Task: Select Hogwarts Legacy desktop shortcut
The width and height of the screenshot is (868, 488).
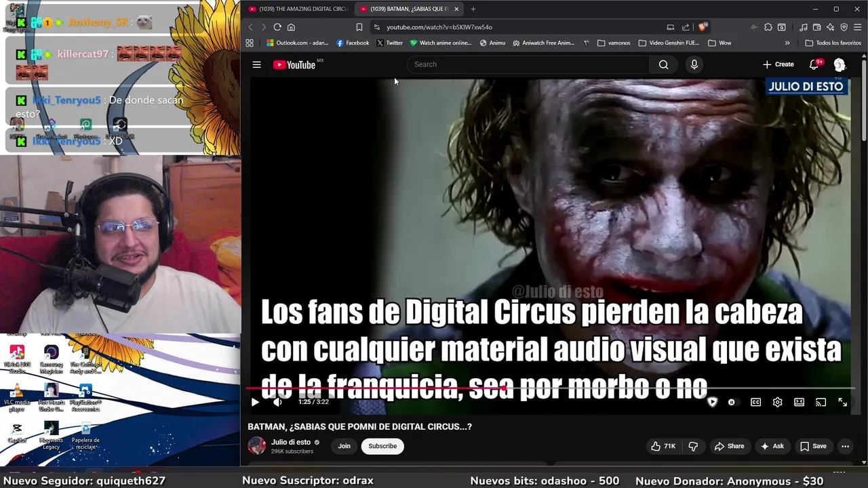Action: coord(51,436)
